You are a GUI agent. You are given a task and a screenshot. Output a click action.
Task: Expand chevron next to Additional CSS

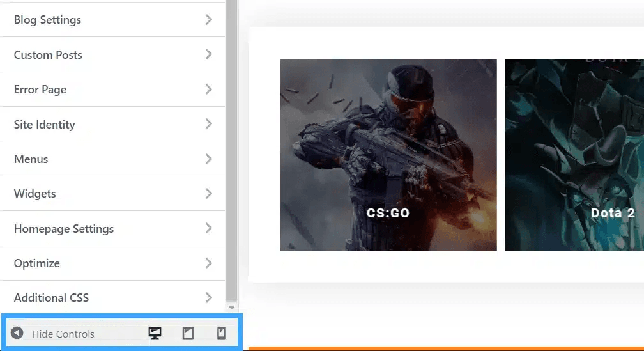click(x=209, y=297)
